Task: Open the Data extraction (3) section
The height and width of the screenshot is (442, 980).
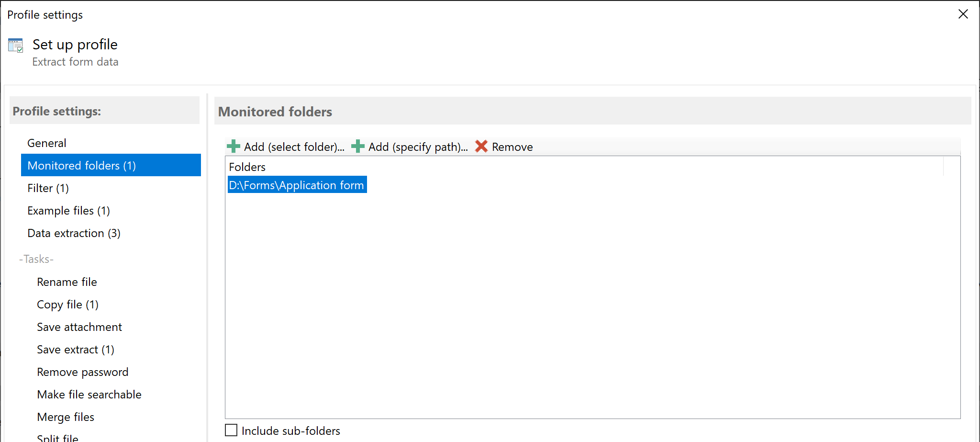Action: point(74,233)
